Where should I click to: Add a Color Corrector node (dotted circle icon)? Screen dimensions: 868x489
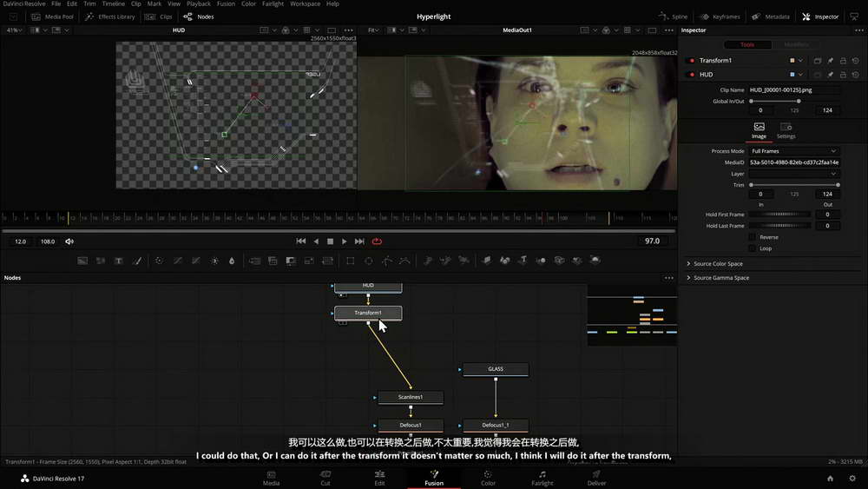pos(159,261)
